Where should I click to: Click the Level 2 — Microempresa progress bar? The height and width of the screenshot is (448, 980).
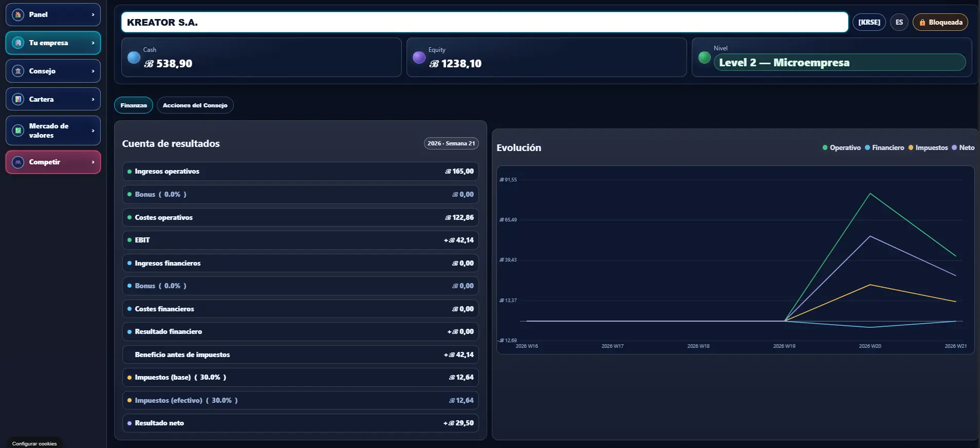tap(840, 63)
